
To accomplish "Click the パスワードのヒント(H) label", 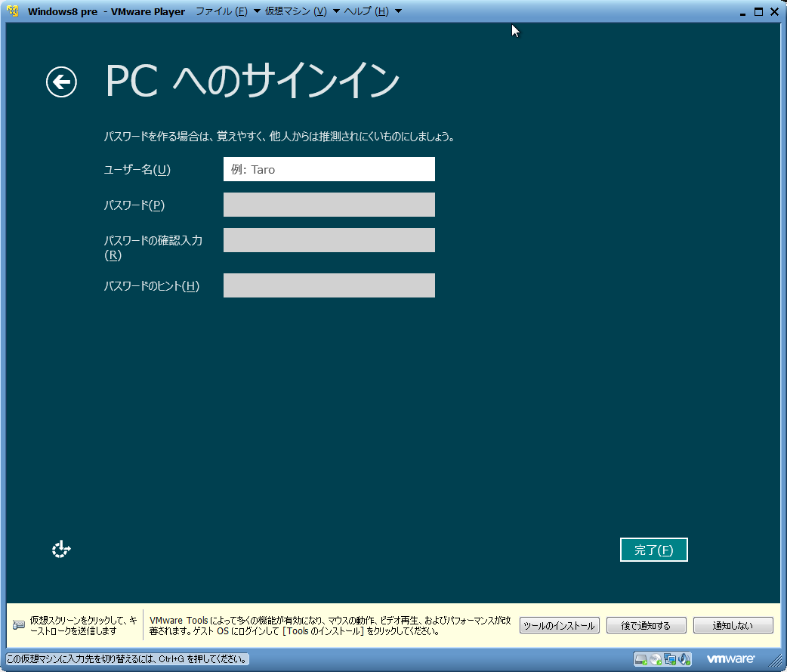I will pos(152,285).
